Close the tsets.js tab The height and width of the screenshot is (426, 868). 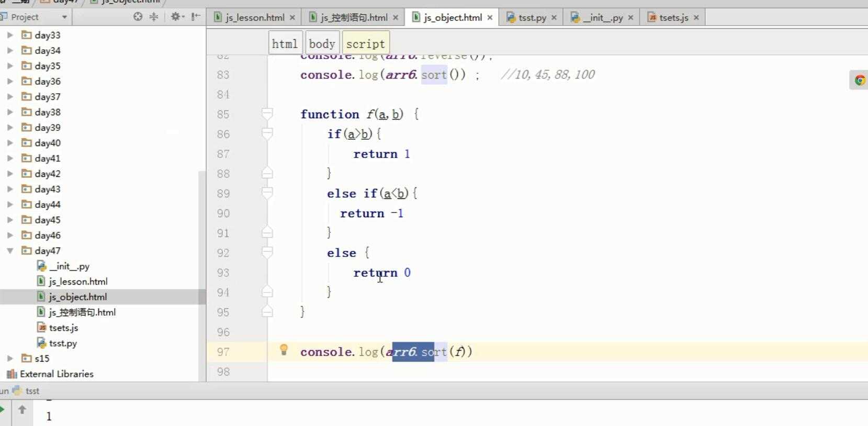(696, 18)
